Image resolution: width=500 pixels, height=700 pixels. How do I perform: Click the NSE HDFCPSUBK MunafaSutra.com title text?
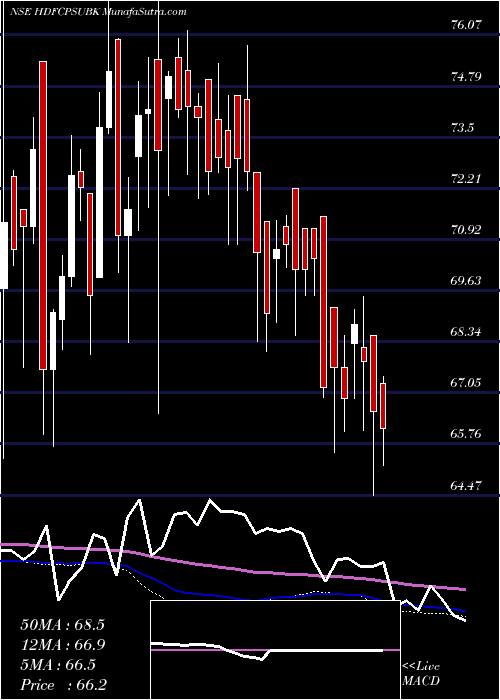98,12
